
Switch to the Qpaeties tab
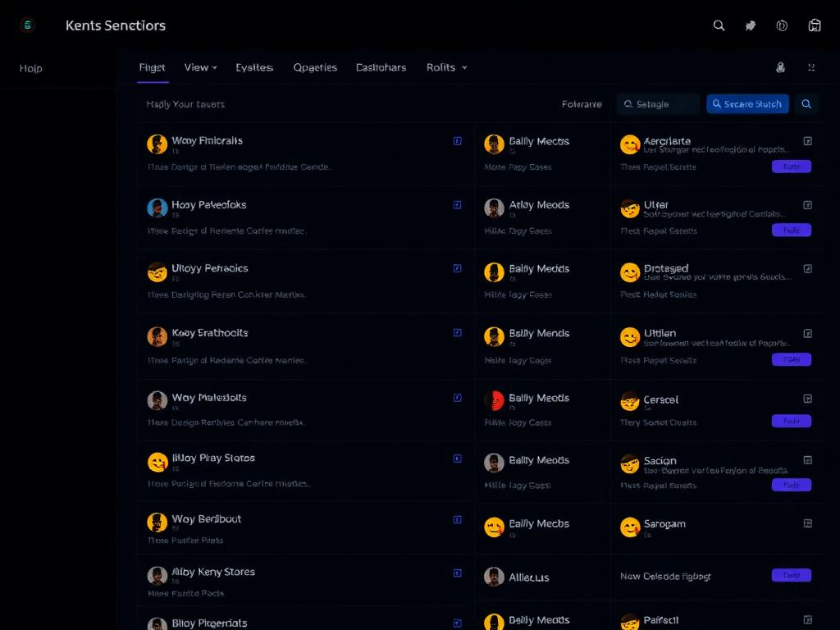[315, 67]
